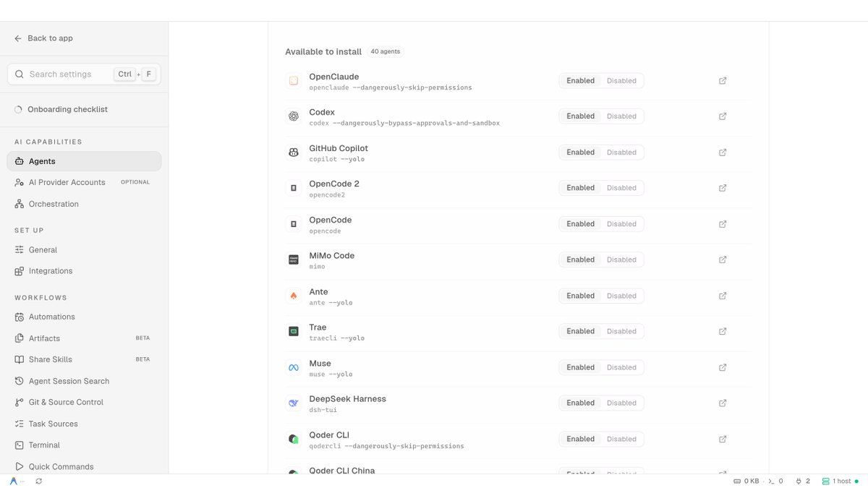Open the Onboarding checklist

[84, 109]
